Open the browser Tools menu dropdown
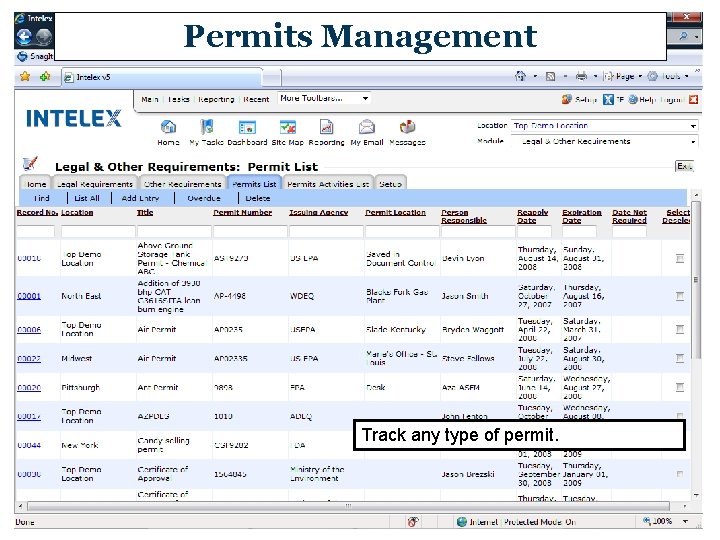 click(x=669, y=76)
